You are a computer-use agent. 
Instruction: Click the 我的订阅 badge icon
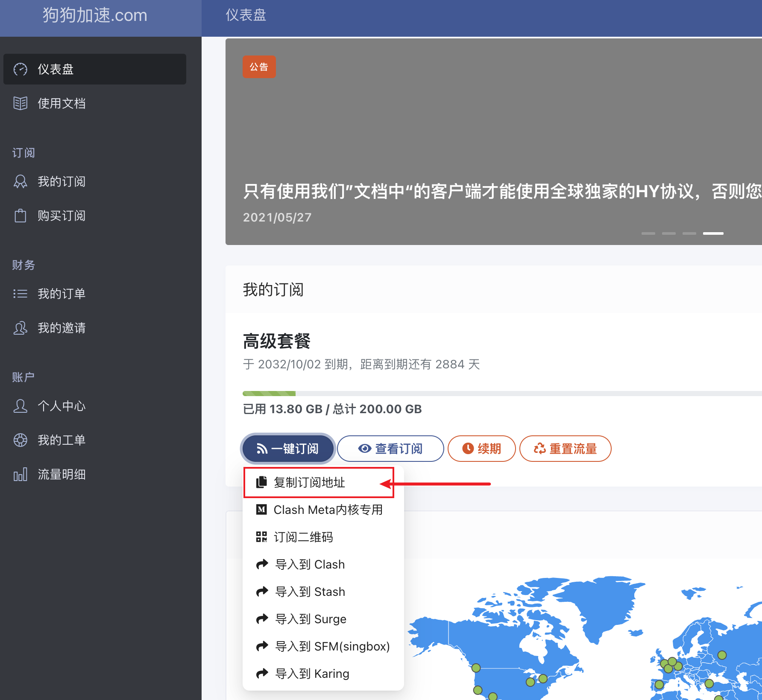[20, 181]
